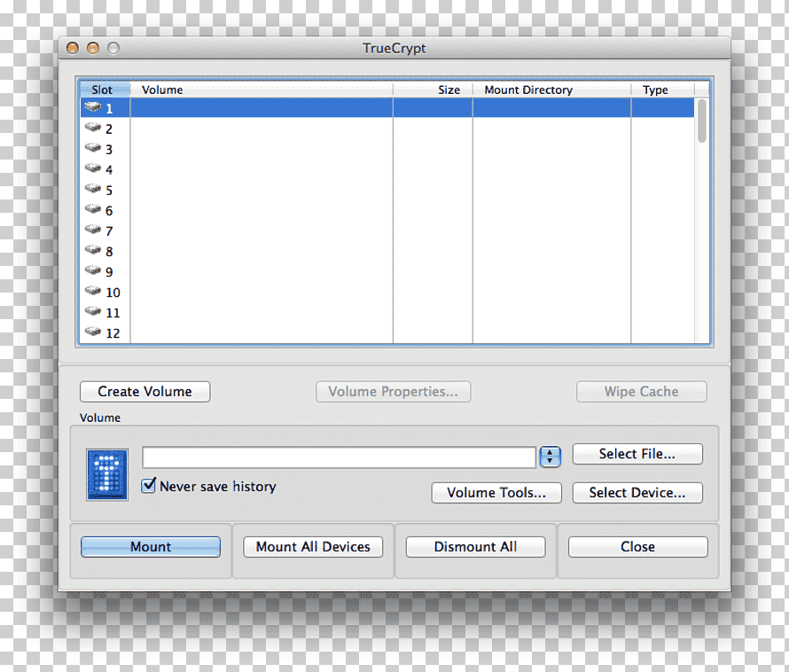789x672 pixels.
Task: Mount the selected volume
Action: [151, 547]
